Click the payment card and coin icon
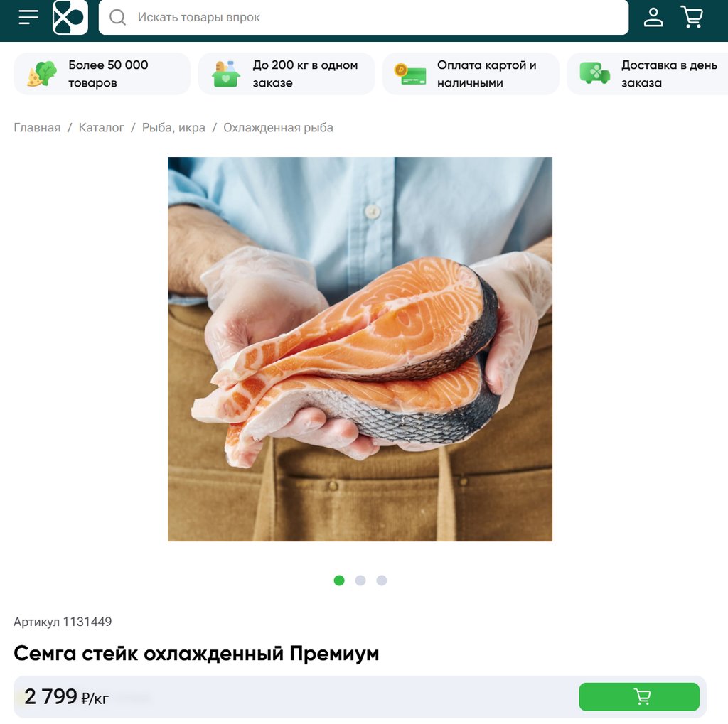 tap(410, 75)
